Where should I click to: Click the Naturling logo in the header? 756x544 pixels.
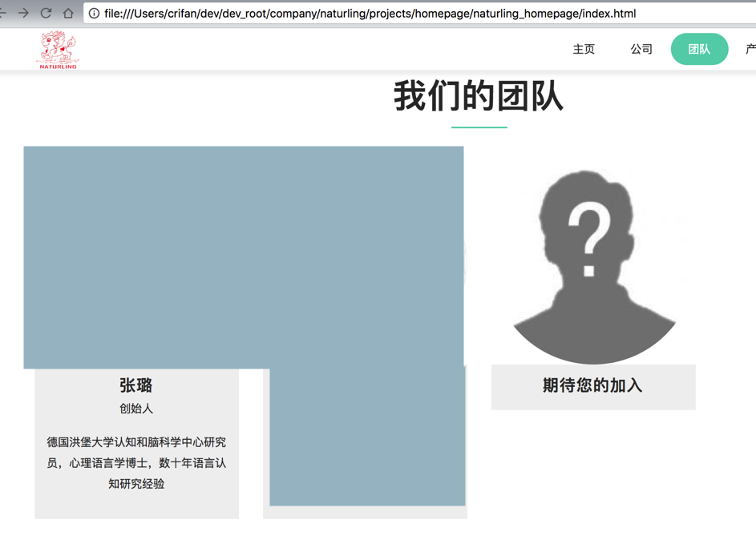click(58, 50)
